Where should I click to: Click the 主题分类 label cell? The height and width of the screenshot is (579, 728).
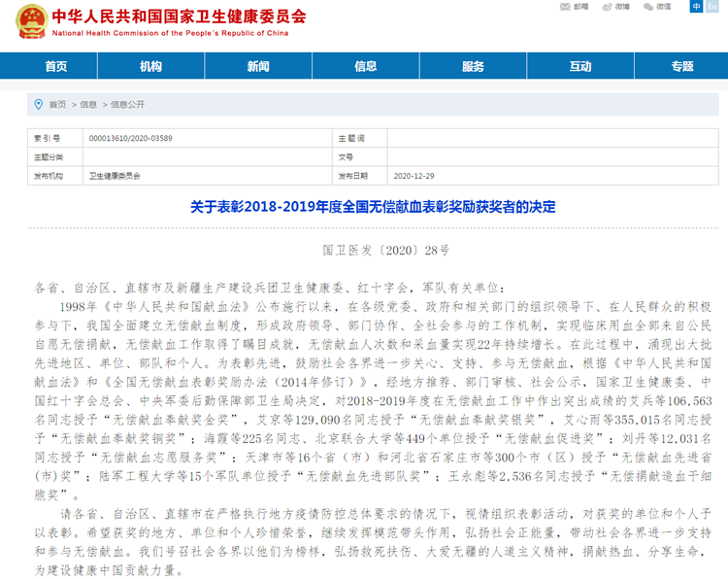coord(55,157)
